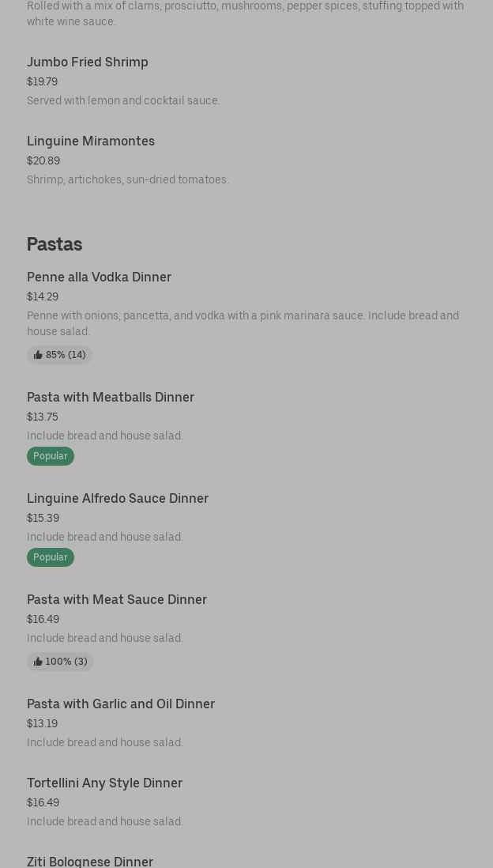The width and height of the screenshot is (493, 868).
Task: Click the $13.19 Garlic and Oil price
Action: coord(42,723)
